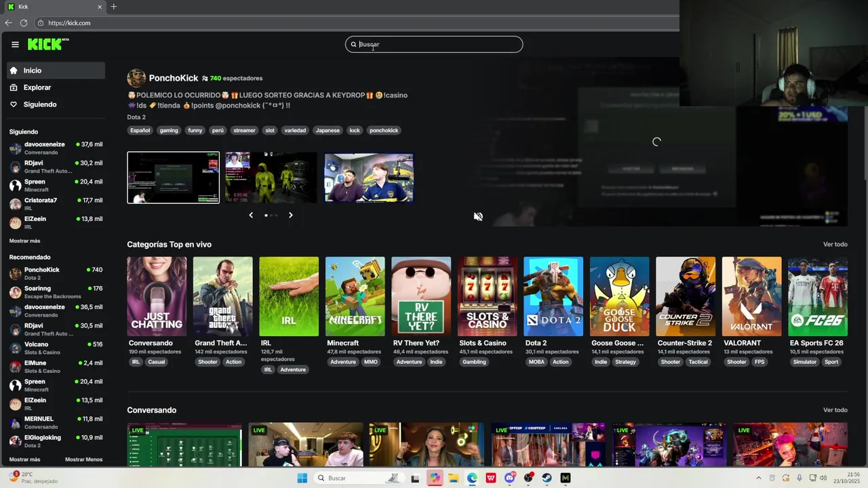Open the Dota 2 category card

553,296
